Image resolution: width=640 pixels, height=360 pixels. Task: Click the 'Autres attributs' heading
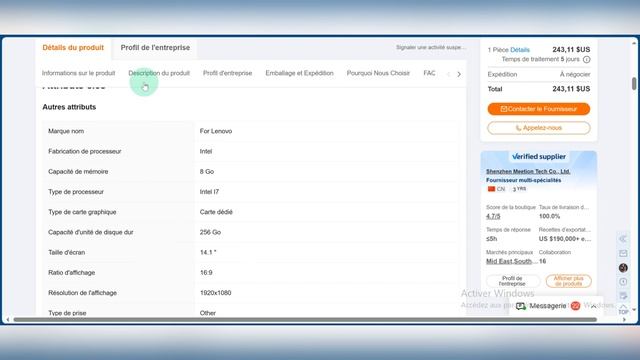[x=69, y=107]
